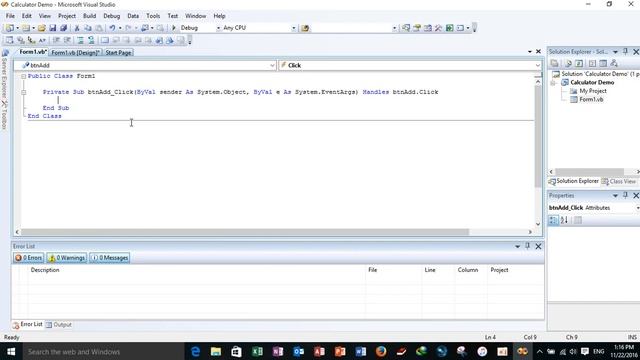
Task: Switch to the Start Page tab
Action: [x=118, y=53]
